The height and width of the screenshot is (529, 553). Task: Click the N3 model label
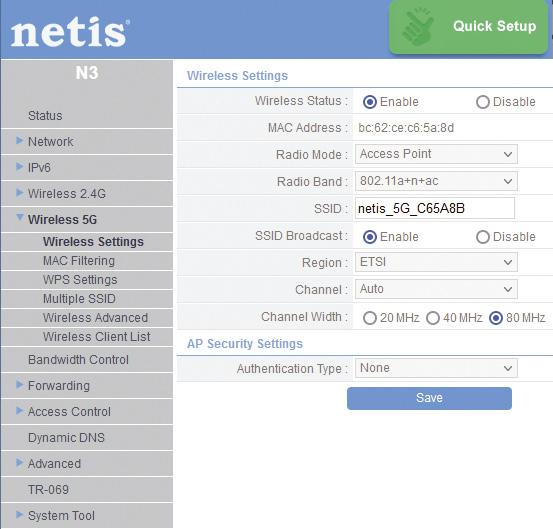(87, 73)
